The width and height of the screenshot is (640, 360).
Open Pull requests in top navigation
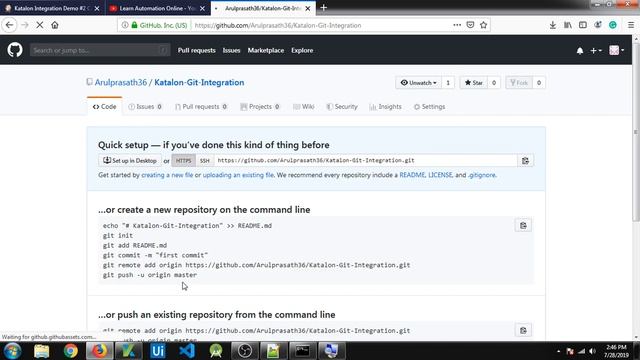click(196, 50)
